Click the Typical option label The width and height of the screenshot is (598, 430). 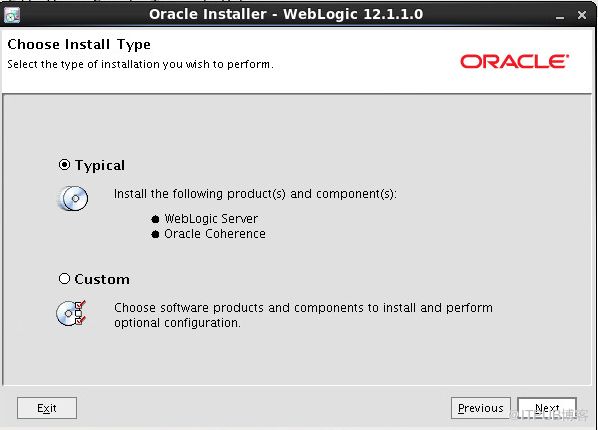(100, 165)
